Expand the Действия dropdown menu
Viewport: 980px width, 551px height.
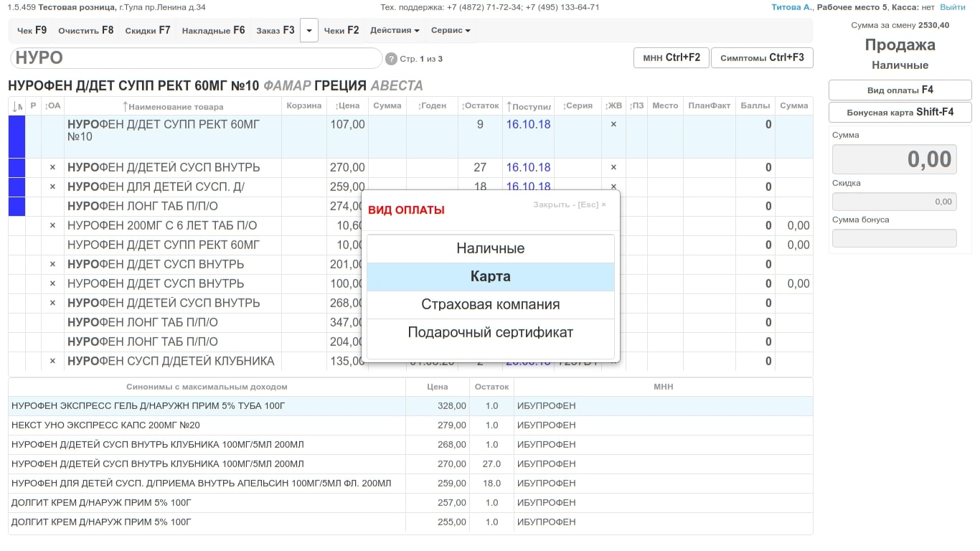pos(395,31)
